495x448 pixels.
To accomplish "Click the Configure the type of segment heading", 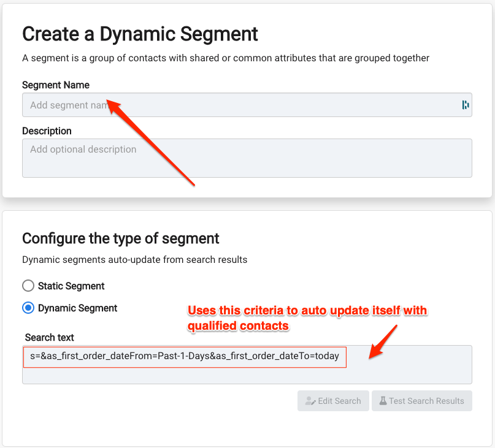I will point(121,238).
